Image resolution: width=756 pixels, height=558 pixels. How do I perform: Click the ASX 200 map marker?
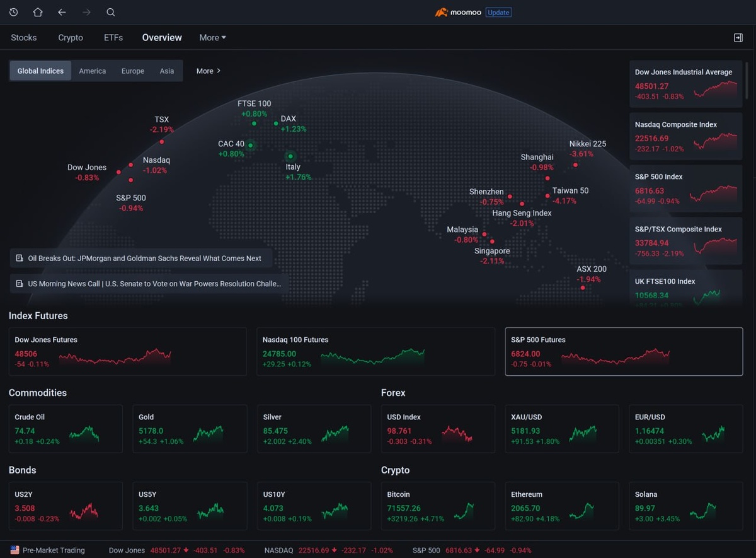click(x=583, y=288)
